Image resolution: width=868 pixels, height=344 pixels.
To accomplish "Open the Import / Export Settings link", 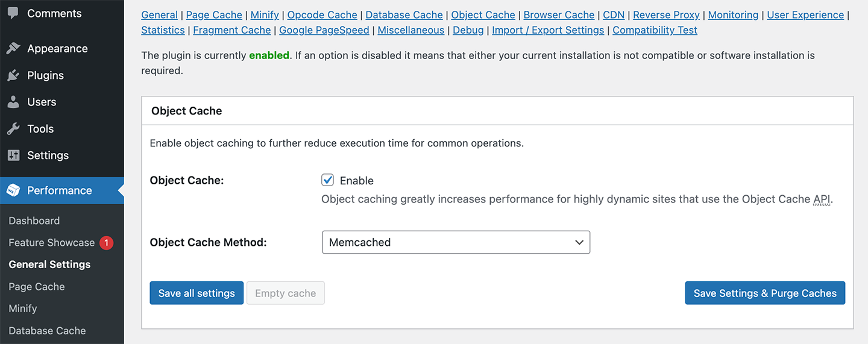I will click(548, 30).
